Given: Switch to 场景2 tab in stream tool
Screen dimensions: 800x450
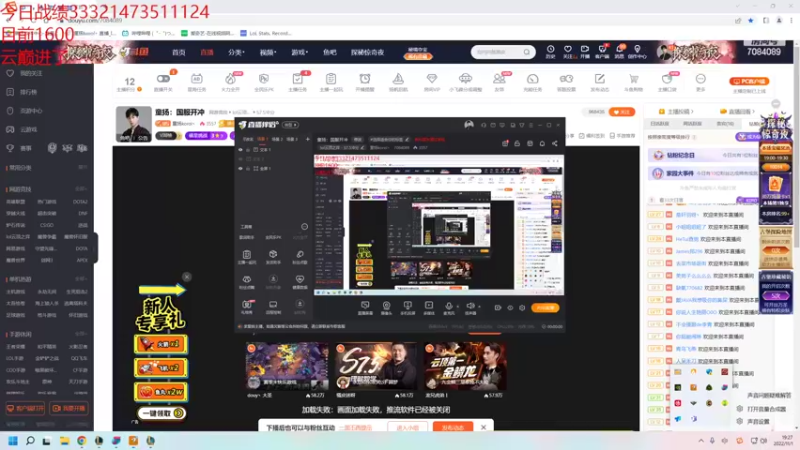Looking at the screenshot, I should click(277, 139).
